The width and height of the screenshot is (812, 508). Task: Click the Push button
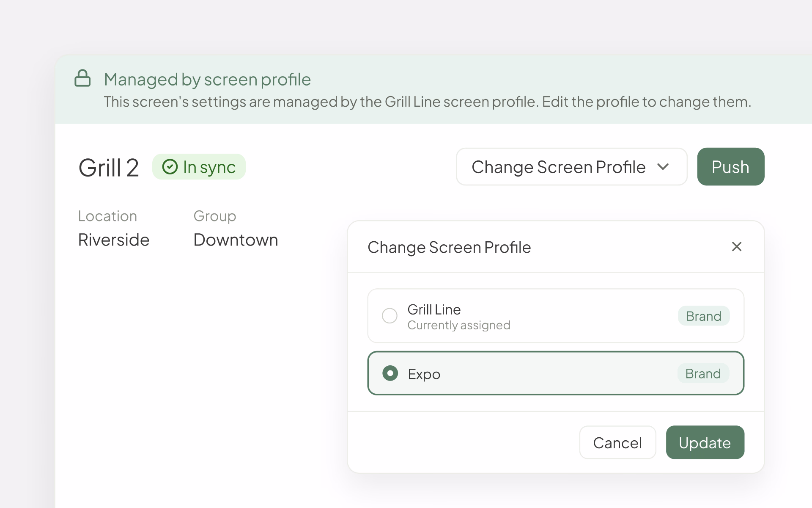click(730, 167)
